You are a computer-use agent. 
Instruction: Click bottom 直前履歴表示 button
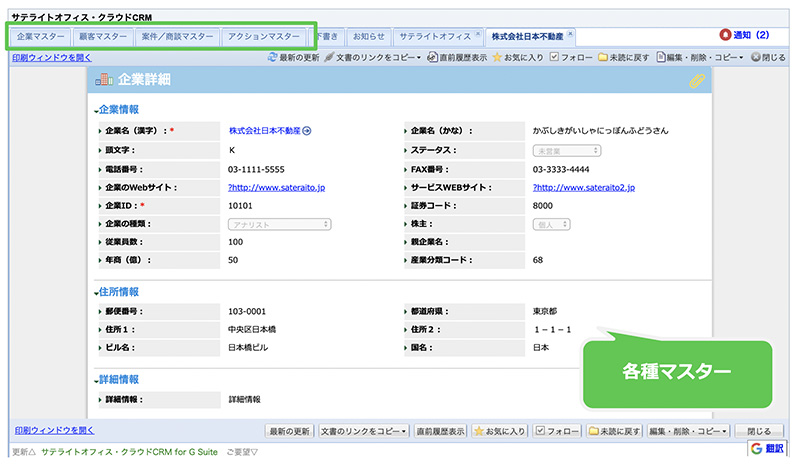440,431
